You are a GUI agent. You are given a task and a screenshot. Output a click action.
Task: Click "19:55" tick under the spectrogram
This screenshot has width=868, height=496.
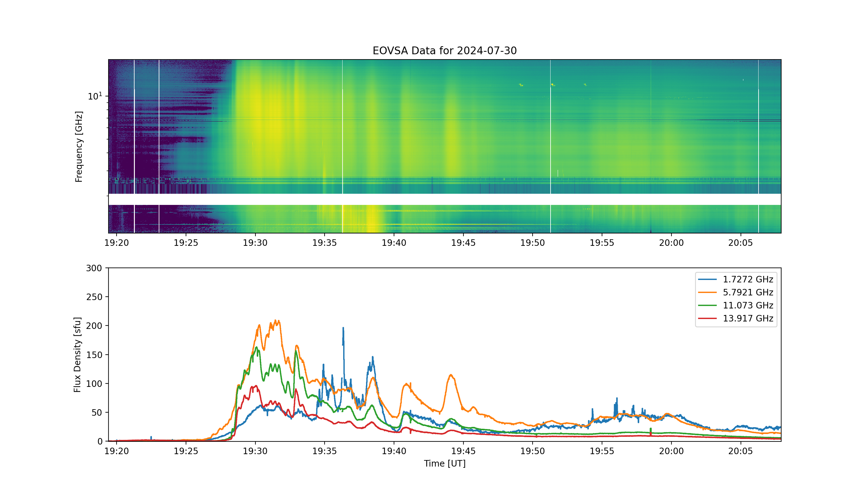pyautogui.click(x=602, y=243)
